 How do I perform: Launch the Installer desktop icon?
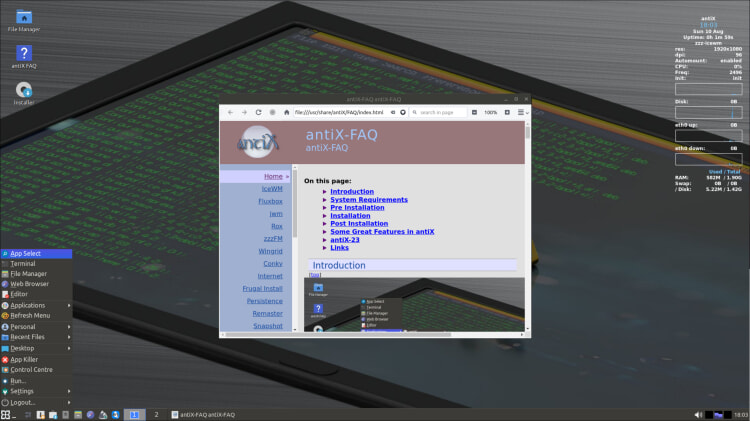24,93
